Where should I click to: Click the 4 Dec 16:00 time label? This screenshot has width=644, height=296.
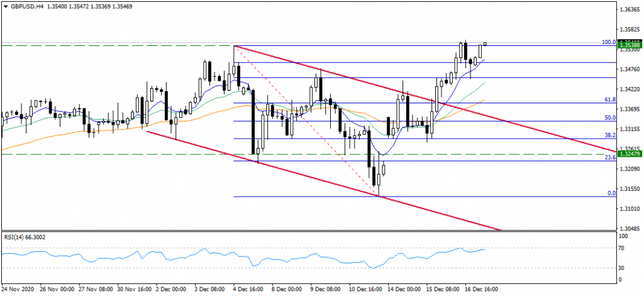(250, 289)
